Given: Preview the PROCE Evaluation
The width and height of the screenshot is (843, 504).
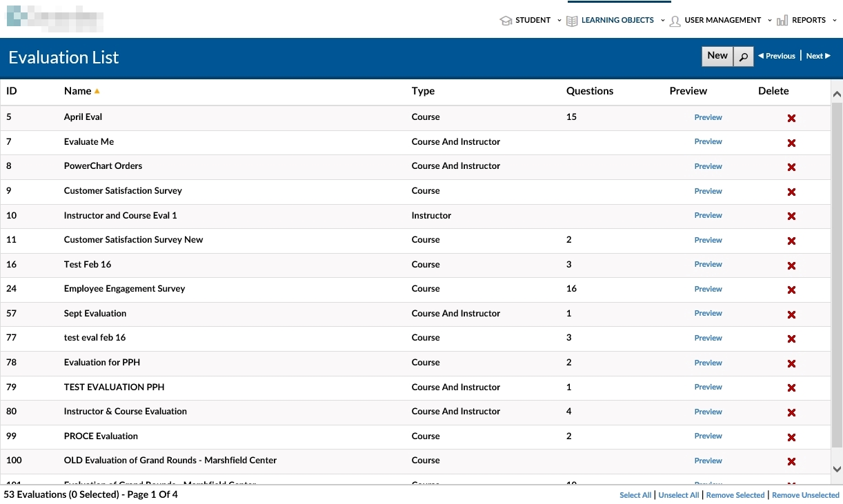Looking at the screenshot, I should click(x=708, y=436).
